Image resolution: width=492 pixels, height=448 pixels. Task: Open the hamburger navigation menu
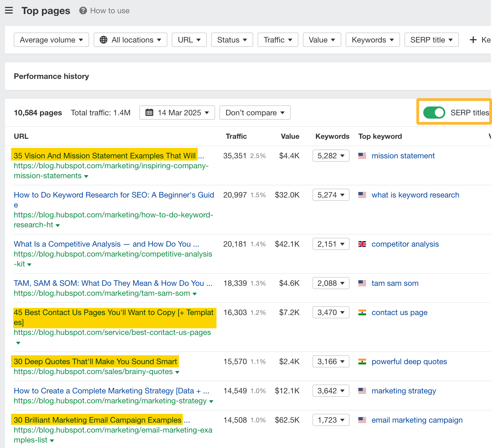(9, 10)
